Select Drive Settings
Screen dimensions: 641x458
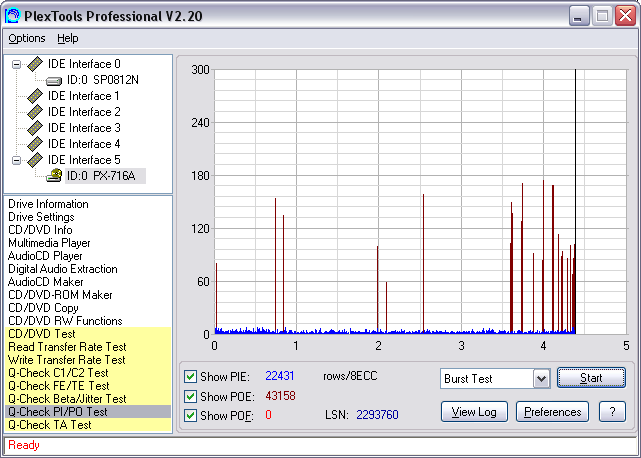[41, 217]
